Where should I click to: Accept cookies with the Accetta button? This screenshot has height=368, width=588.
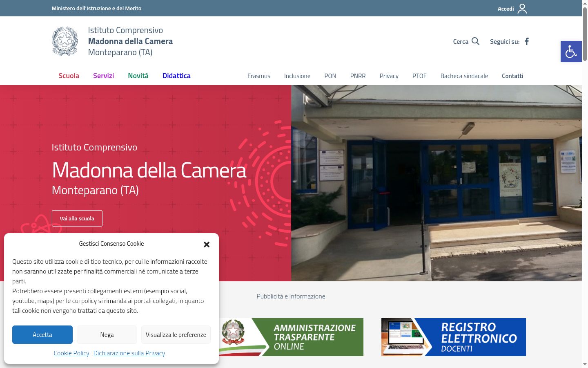[42, 334]
